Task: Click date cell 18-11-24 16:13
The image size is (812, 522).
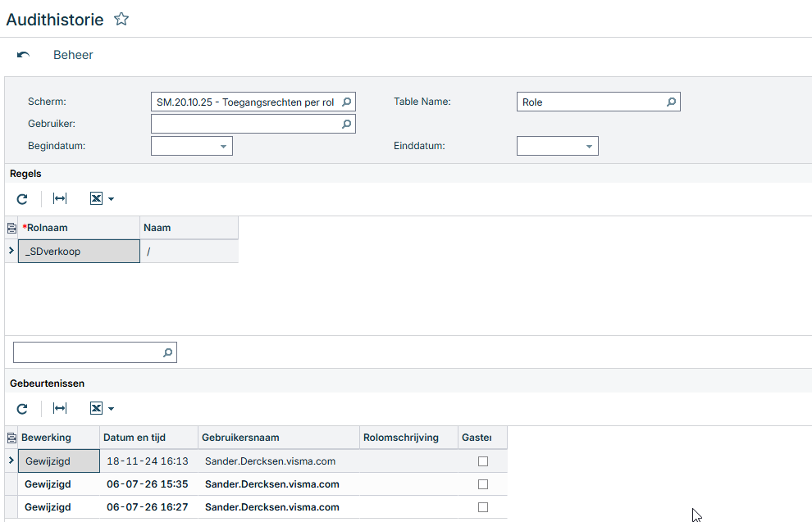Action: tap(148, 461)
